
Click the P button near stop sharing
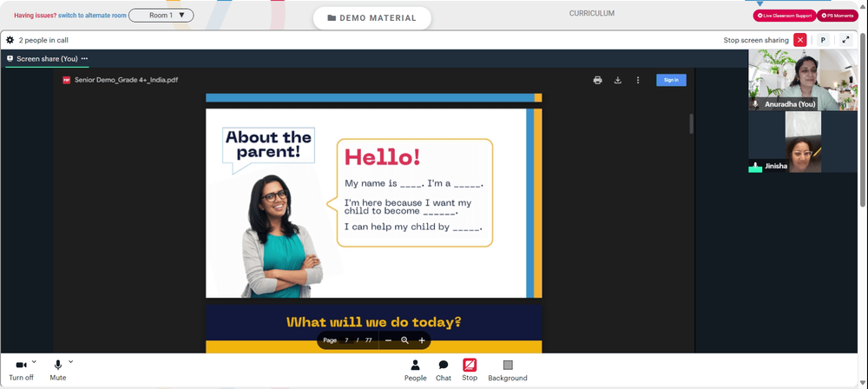pyautogui.click(x=823, y=40)
